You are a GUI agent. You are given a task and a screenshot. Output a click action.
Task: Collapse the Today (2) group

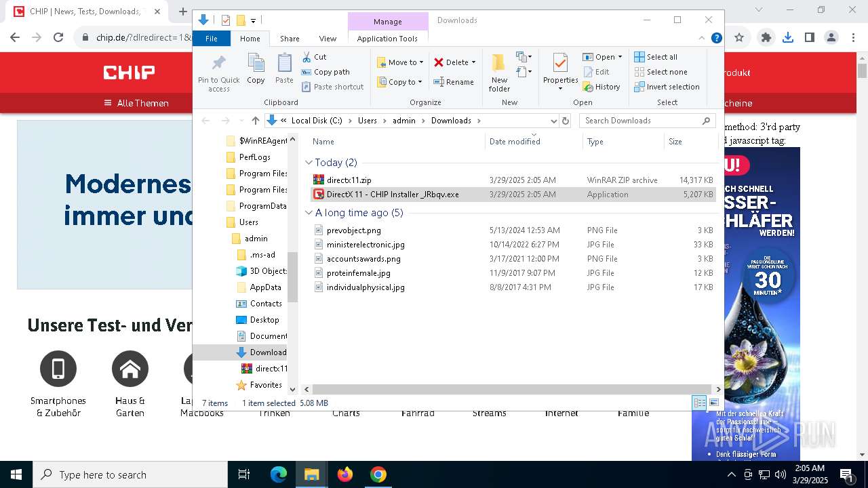coord(309,163)
